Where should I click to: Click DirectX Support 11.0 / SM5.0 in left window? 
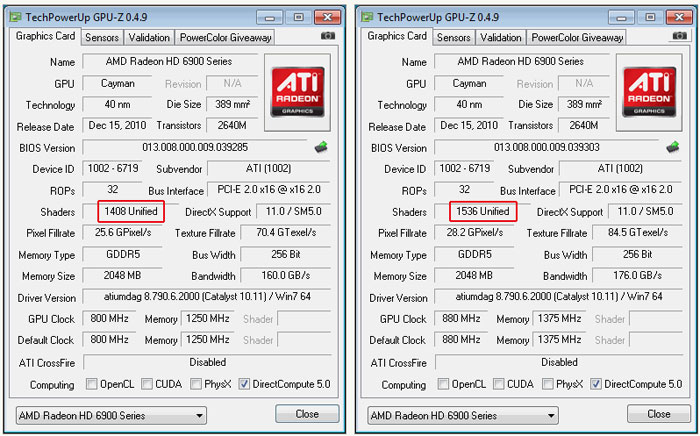(293, 211)
